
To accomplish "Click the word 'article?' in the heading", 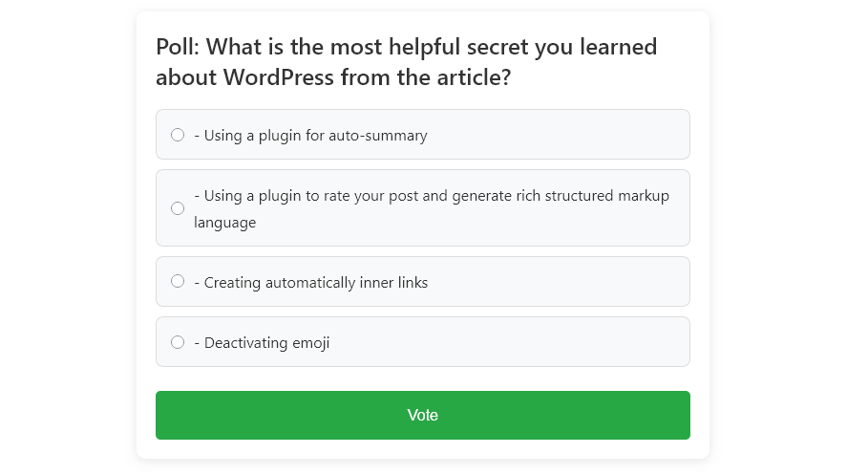I will (474, 77).
